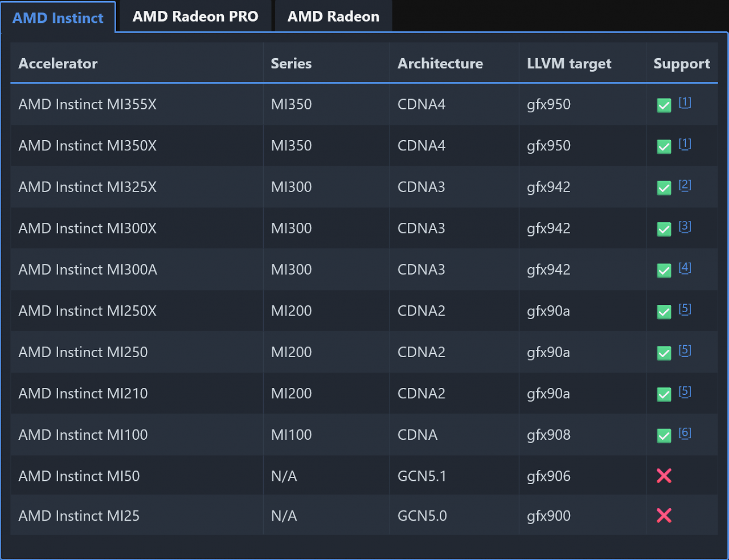Image resolution: width=729 pixels, height=560 pixels.
Task: Click the checkmark icon for MI300X support
Action: pyautogui.click(x=664, y=229)
